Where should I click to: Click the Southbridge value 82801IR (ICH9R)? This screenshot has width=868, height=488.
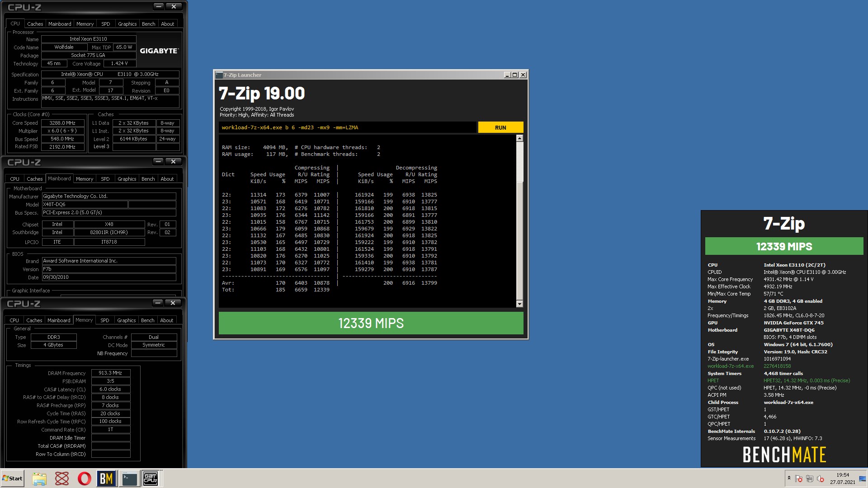tap(109, 232)
